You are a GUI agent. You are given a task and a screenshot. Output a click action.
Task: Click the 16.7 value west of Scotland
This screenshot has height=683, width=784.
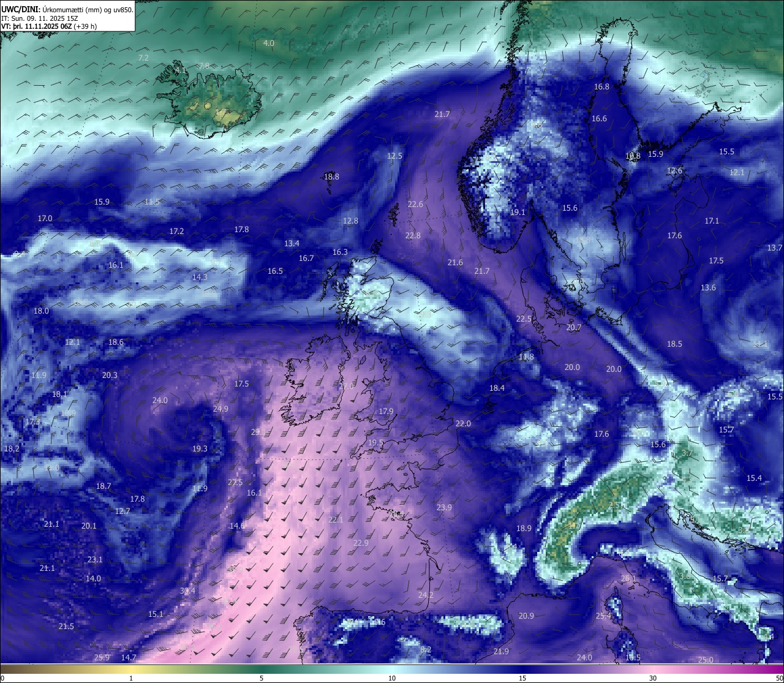pyautogui.click(x=306, y=258)
